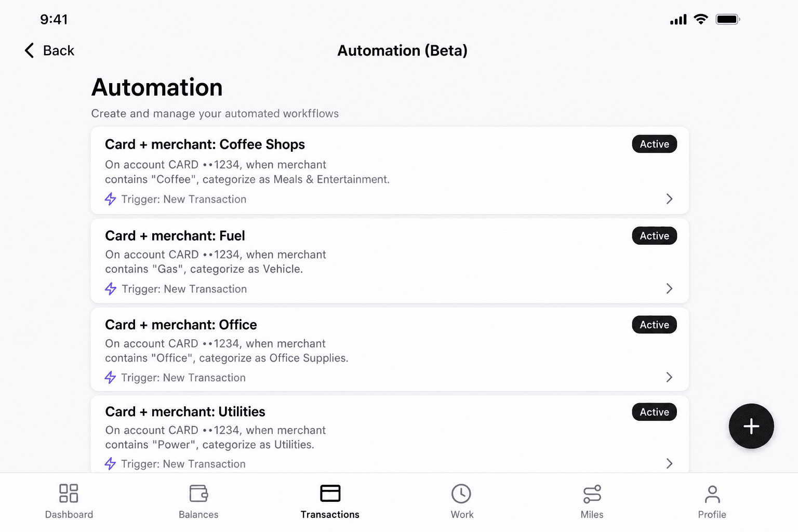This screenshot has width=798, height=532.
Task: Add a new automation with plus button
Action: click(x=751, y=426)
